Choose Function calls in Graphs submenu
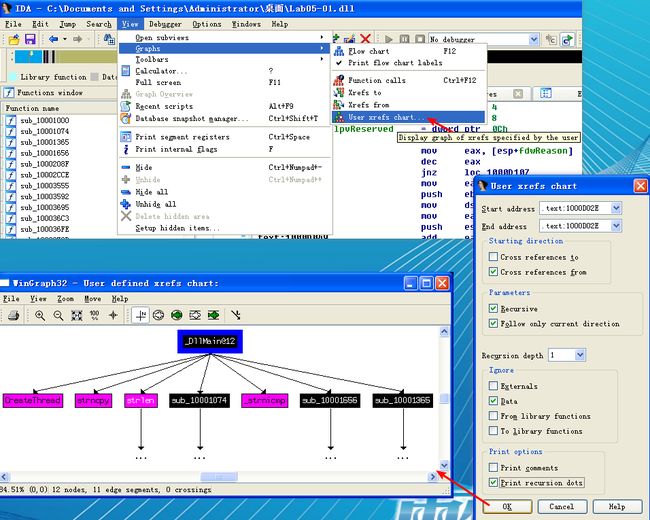650x520 pixels. pyautogui.click(x=408, y=80)
